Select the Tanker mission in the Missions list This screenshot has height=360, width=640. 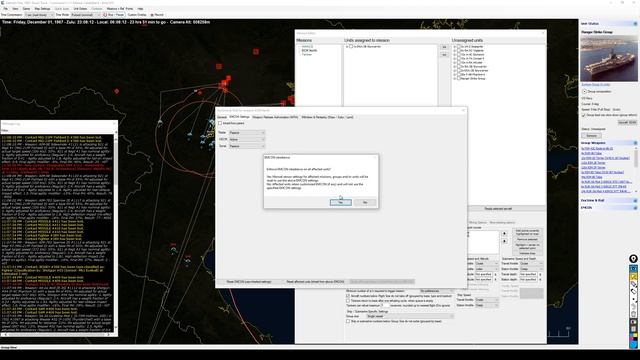pyautogui.click(x=307, y=54)
